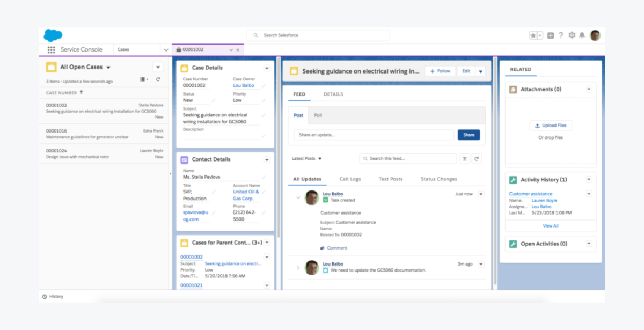Click the All Open Cases briefcase icon
Image resolution: width=644 pixels, height=330 pixels.
click(51, 67)
